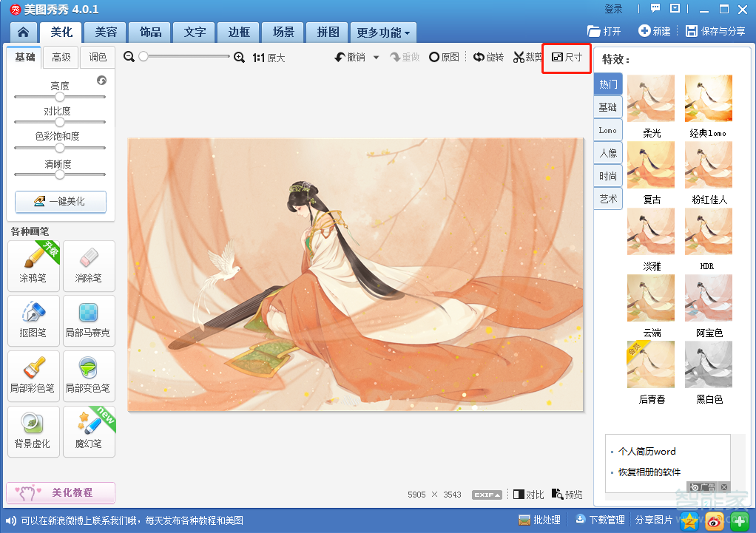Click the green plus share icon
Viewport: 756px width, 533px height.
coord(740,521)
